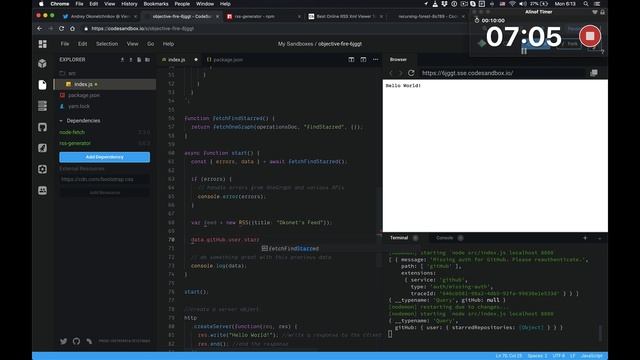Viewport: 640px width, 360px height.
Task: Click the new folder icon in Explorer header
Action: tap(147, 60)
